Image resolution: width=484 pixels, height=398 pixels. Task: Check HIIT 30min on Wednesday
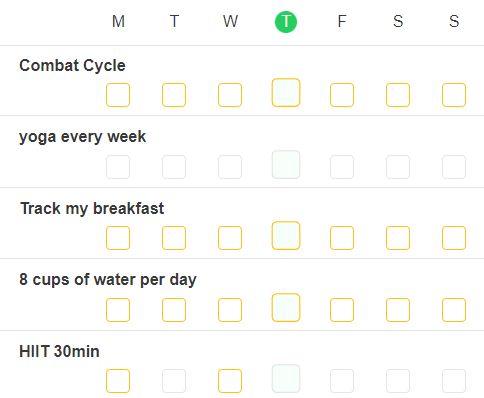tap(230, 381)
